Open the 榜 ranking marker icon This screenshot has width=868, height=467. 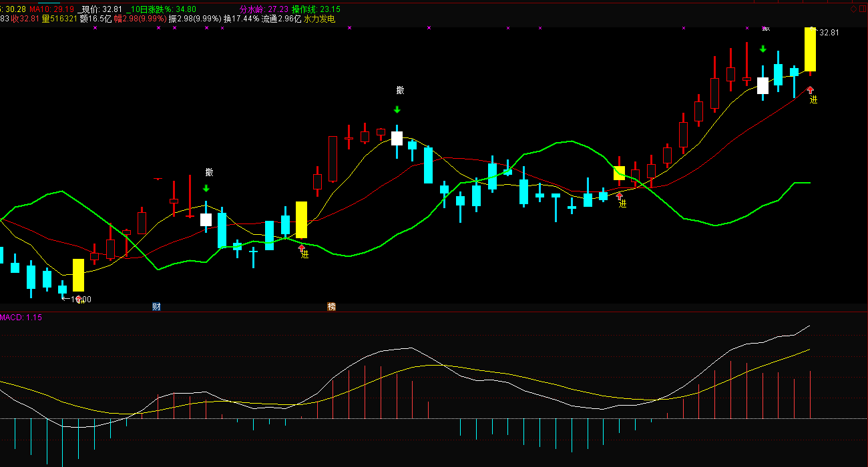coord(332,307)
